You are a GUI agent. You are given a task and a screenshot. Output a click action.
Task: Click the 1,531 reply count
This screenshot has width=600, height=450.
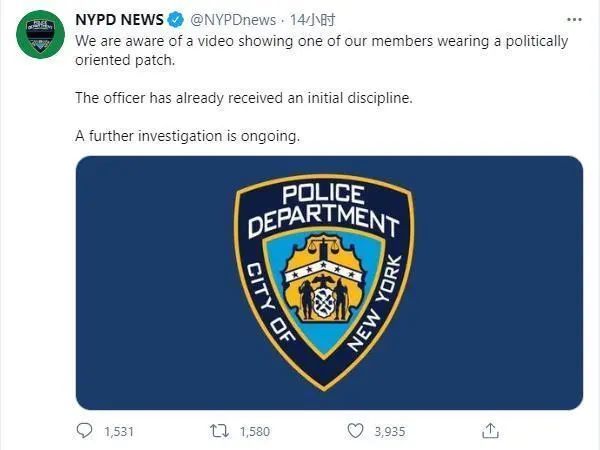click(x=118, y=431)
